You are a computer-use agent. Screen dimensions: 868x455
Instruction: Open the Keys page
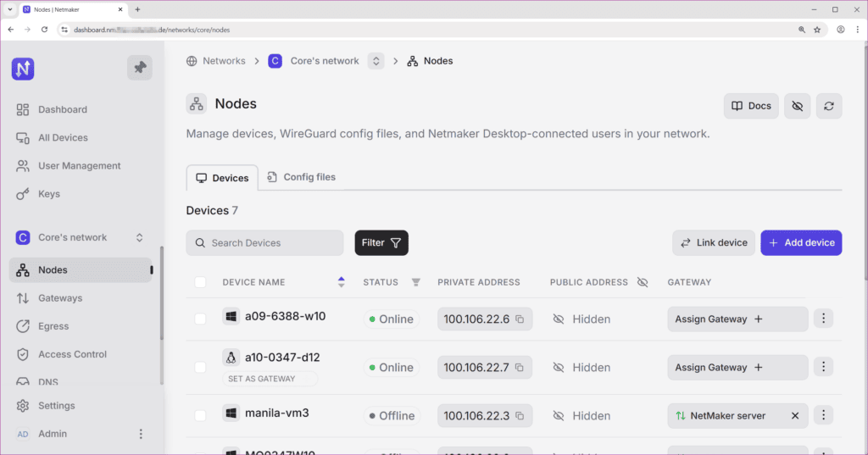point(37,194)
